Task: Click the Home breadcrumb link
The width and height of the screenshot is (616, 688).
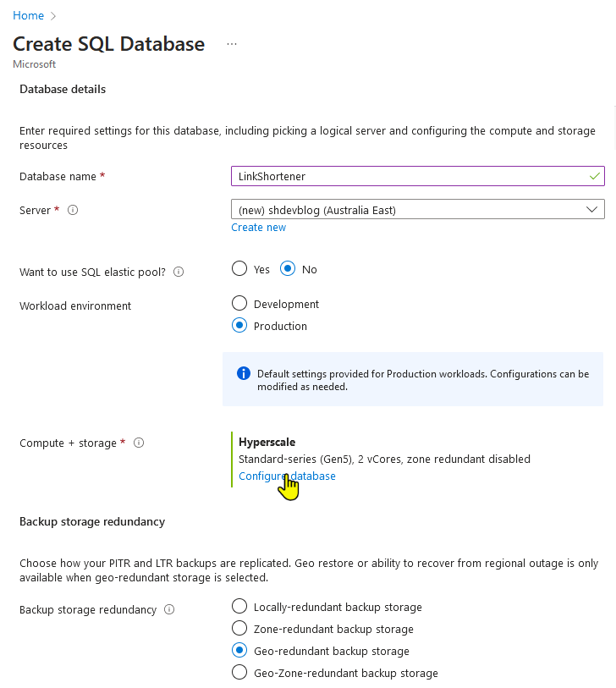Action: click(27, 15)
